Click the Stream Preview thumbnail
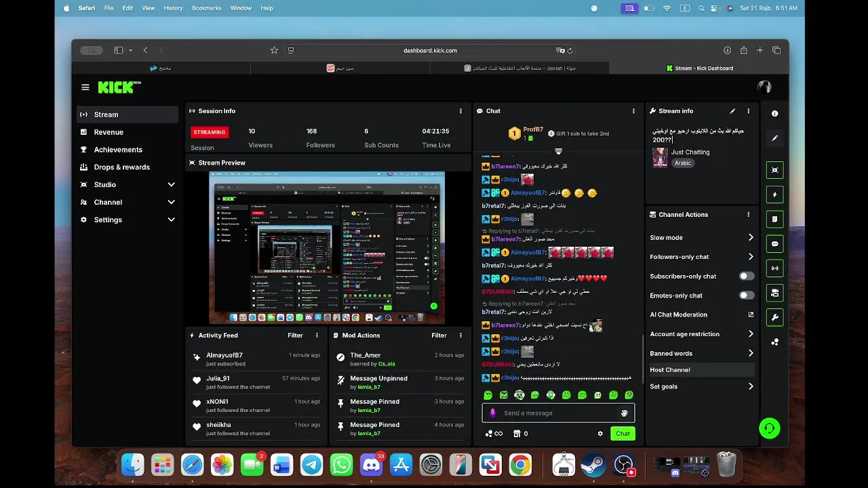Viewport: 868px width, 488px height. (x=327, y=247)
